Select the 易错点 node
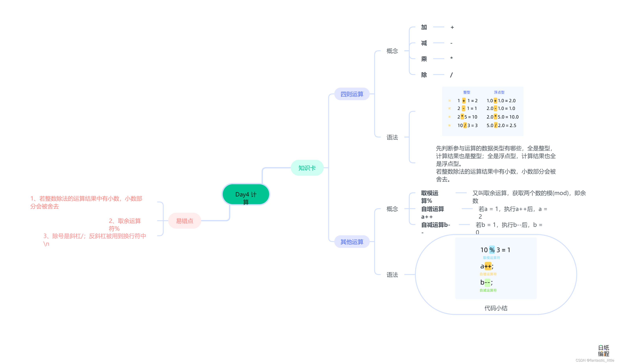The width and height of the screenshot is (617, 364). [185, 221]
